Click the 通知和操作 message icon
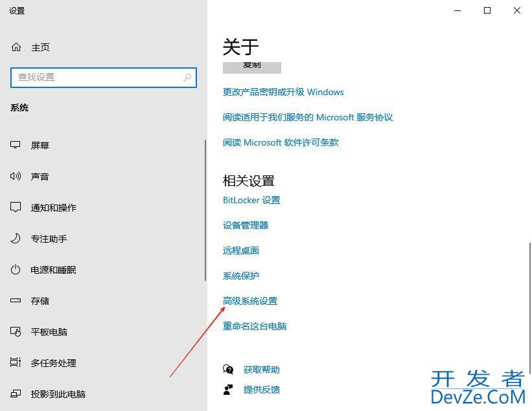The width and height of the screenshot is (532, 411). pos(16,207)
